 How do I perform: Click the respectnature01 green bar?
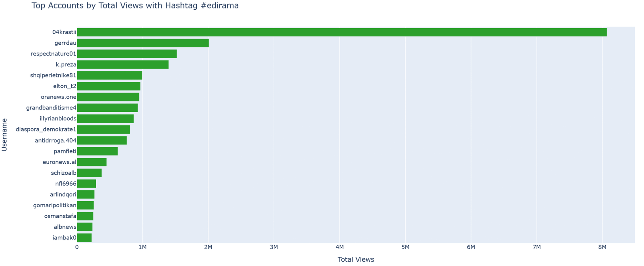[x=126, y=54]
